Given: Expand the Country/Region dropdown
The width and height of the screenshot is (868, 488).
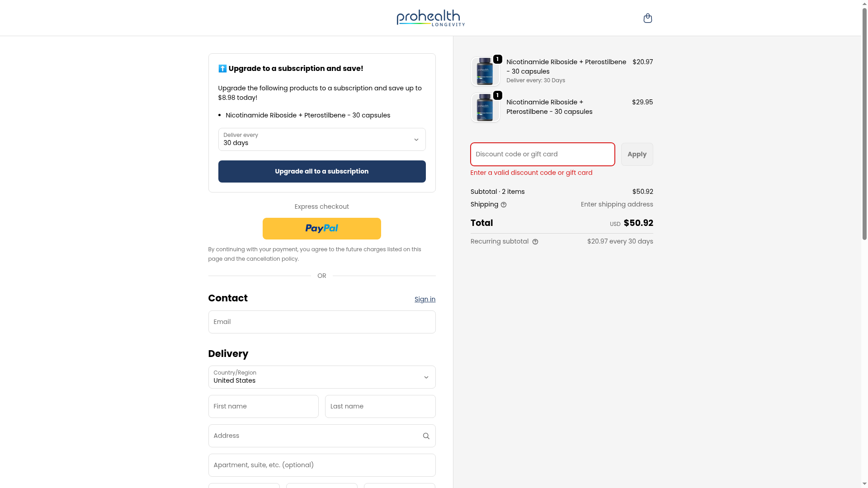Looking at the screenshot, I should pyautogui.click(x=321, y=377).
